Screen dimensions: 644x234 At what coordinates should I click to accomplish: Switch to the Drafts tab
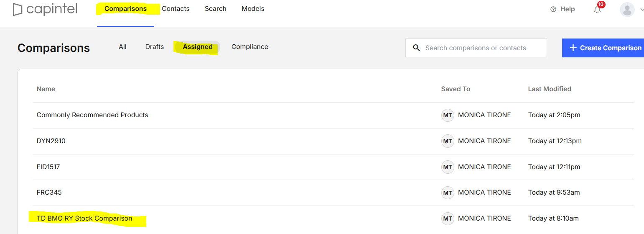click(155, 47)
